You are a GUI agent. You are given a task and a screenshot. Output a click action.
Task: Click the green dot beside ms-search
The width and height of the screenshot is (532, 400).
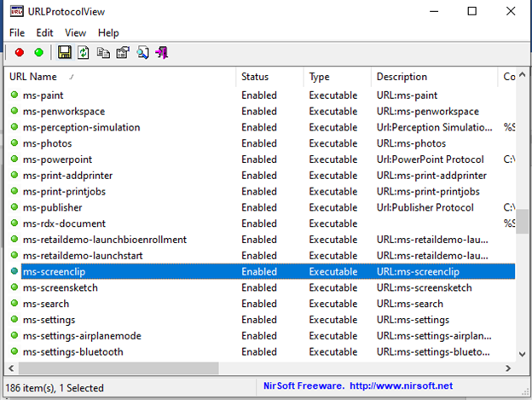point(14,303)
